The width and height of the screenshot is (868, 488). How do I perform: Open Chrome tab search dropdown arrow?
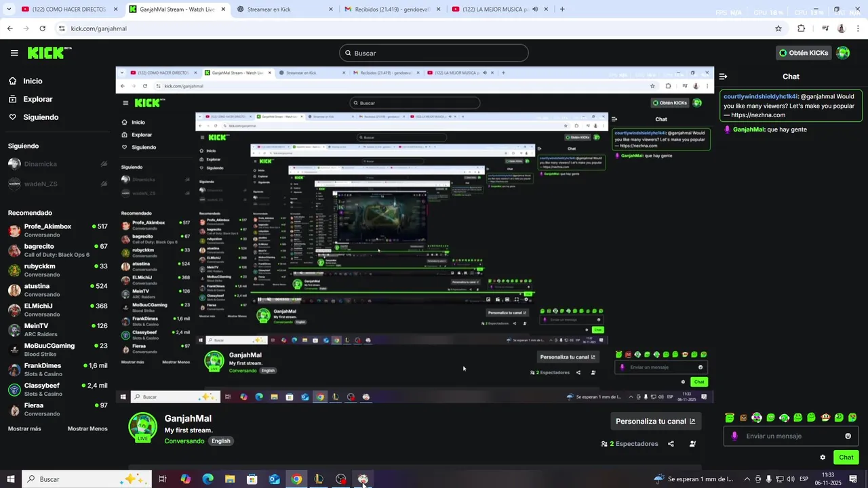click(x=9, y=9)
